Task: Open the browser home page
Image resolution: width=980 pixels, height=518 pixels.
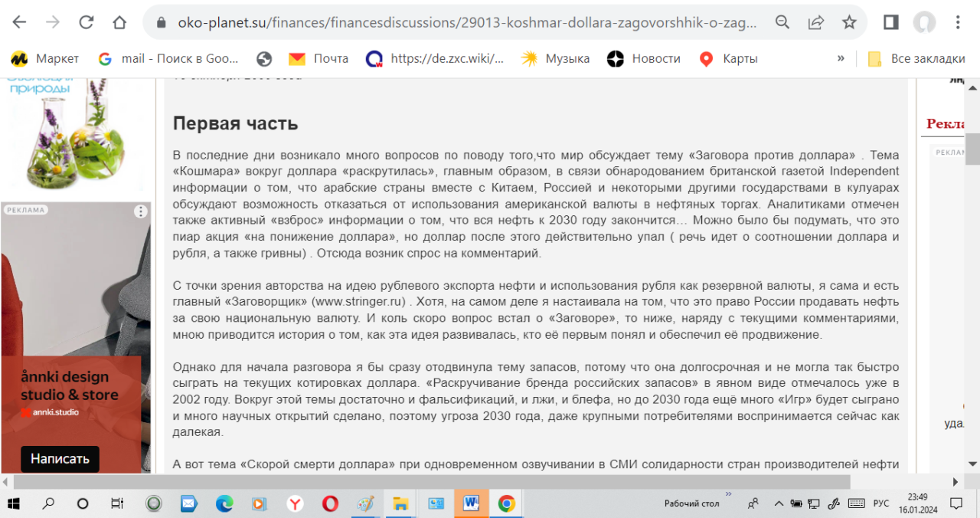Action: click(x=119, y=22)
